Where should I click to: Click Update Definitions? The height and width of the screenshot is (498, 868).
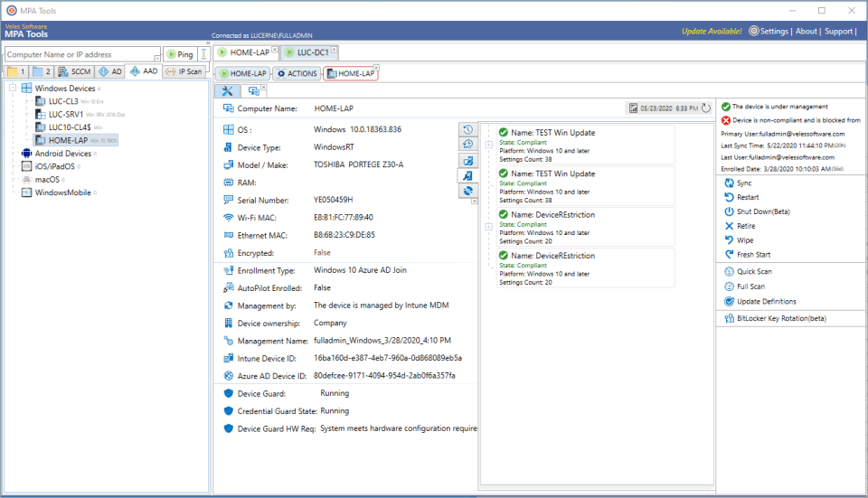[766, 301]
